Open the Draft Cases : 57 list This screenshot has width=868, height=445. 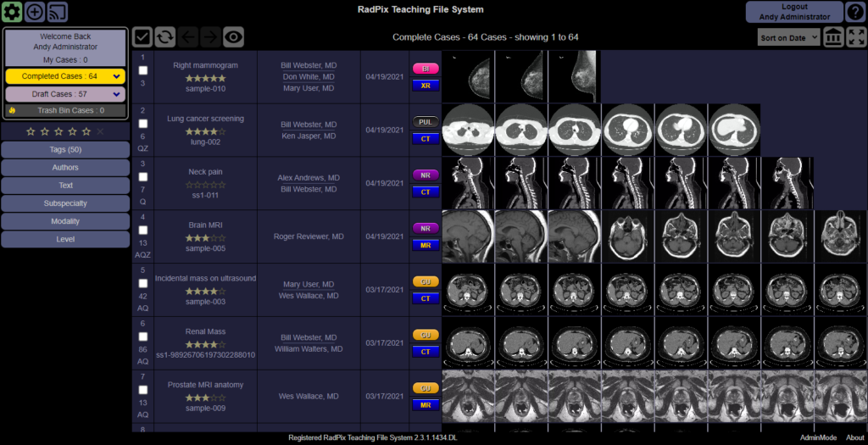click(x=59, y=94)
